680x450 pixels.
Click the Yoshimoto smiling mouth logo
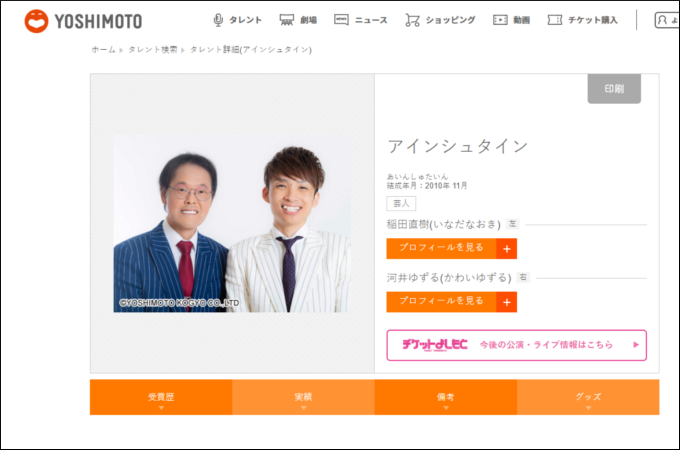click(x=36, y=21)
